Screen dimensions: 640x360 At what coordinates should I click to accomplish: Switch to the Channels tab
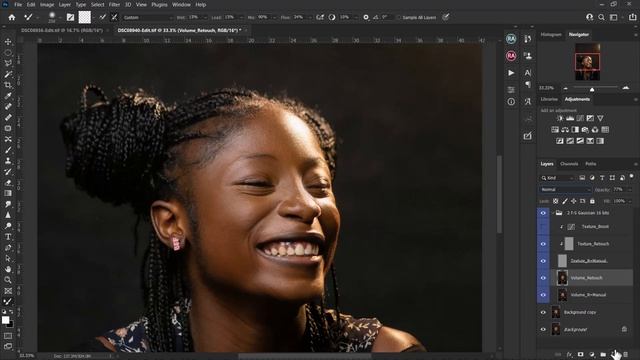(x=569, y=164)
